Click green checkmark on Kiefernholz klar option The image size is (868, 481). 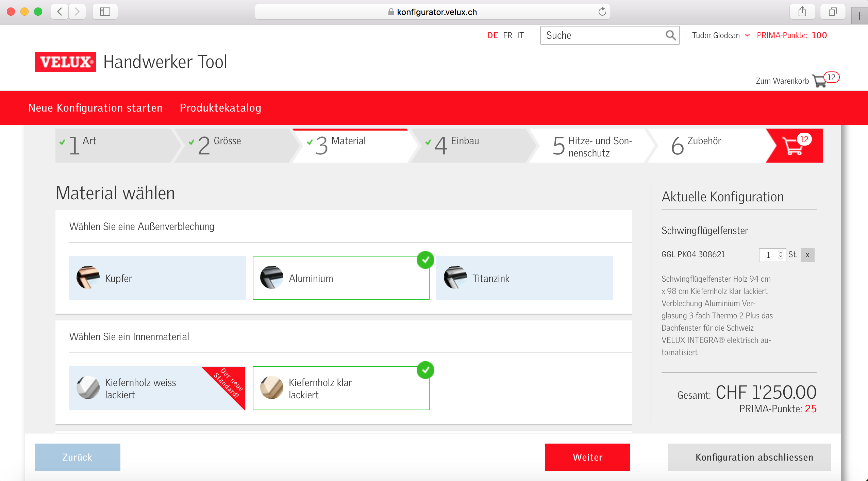click(425, 370)
